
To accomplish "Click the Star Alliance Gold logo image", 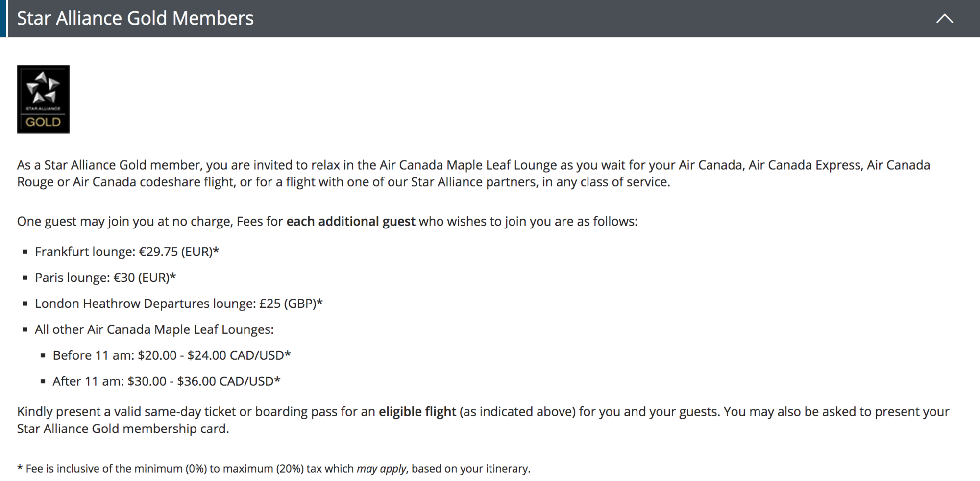I will click(x=43, y=99).
